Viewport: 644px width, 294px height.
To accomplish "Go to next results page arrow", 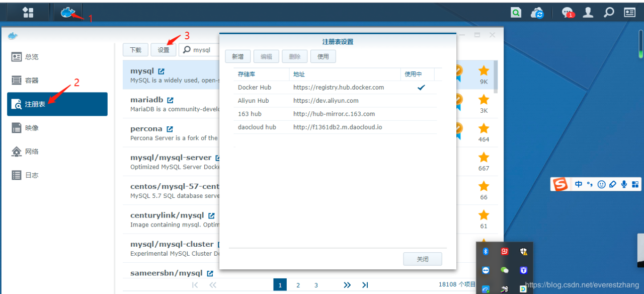I will (347, 285).
